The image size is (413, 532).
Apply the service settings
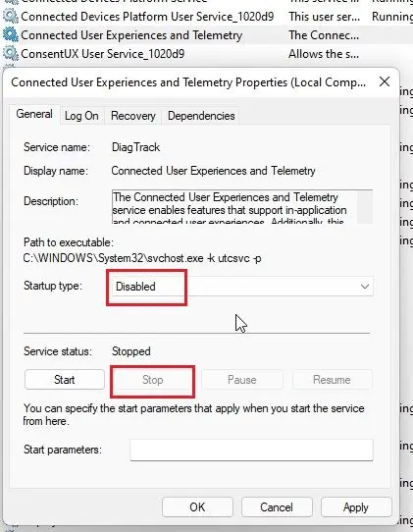tap(356, 507)
